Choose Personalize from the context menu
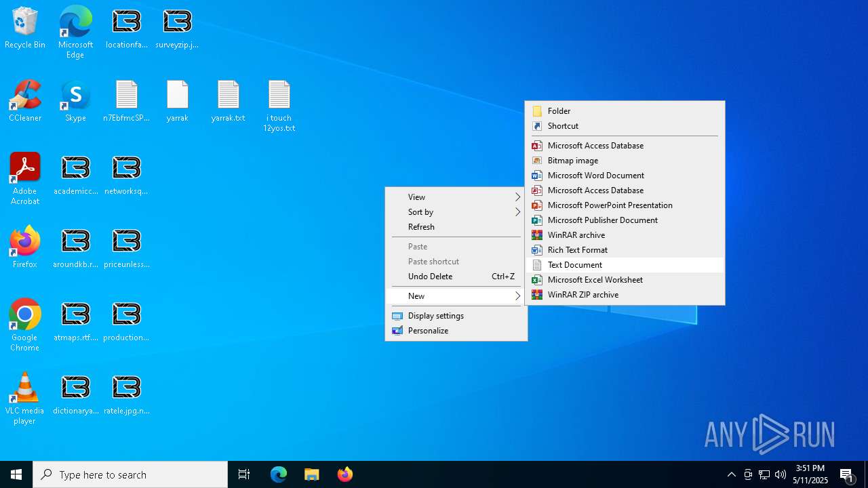This screenshot has height=488, width=868. [x=456, y=331]
